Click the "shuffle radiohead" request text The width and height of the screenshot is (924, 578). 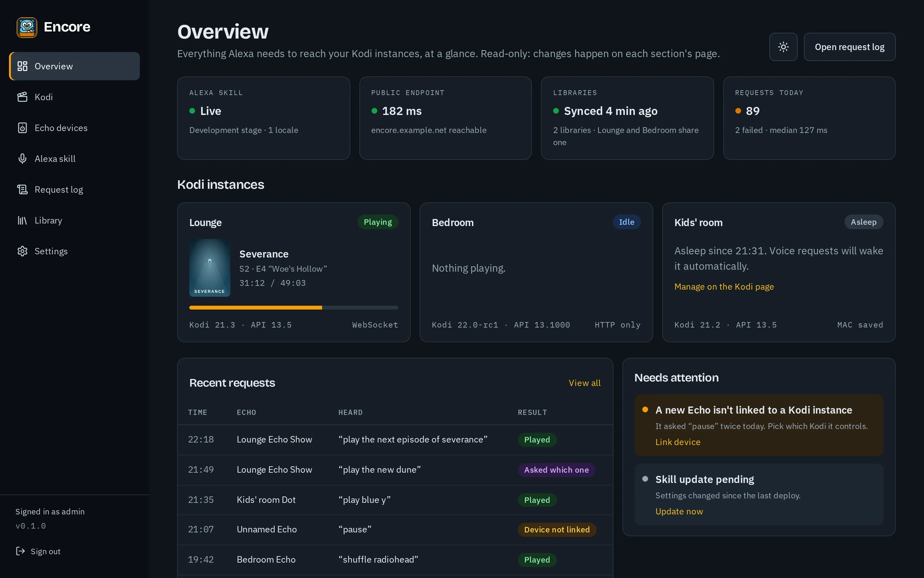[378, 559]
